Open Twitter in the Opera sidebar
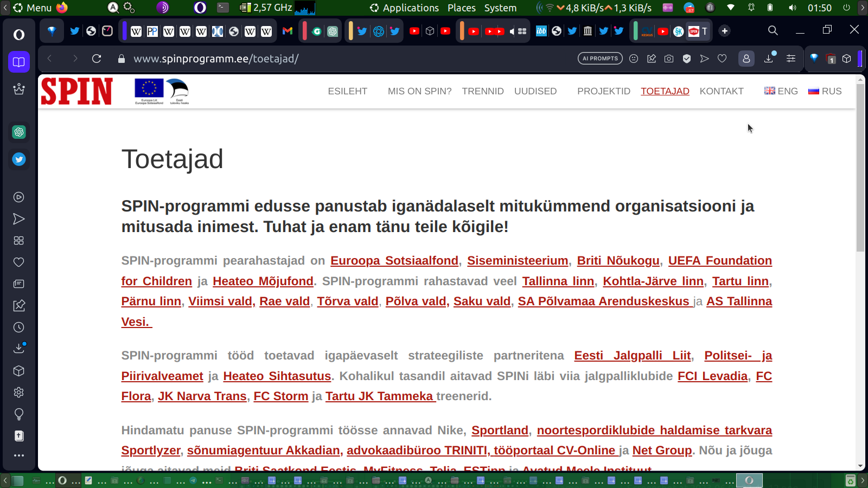The width and height of the screenshot is (868, 488). 19,159
